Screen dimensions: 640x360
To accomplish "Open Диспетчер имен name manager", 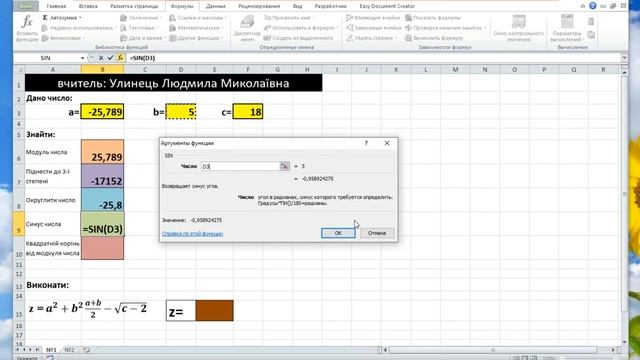I will coord(247,28).
